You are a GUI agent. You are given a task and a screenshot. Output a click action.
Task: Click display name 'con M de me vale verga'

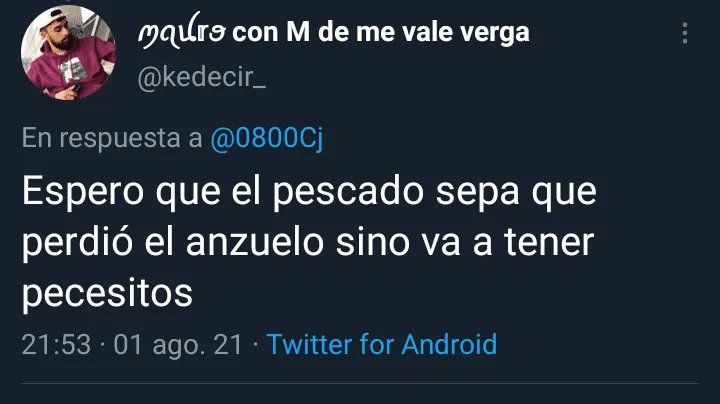pyautogui.click(x=381, y=33)
